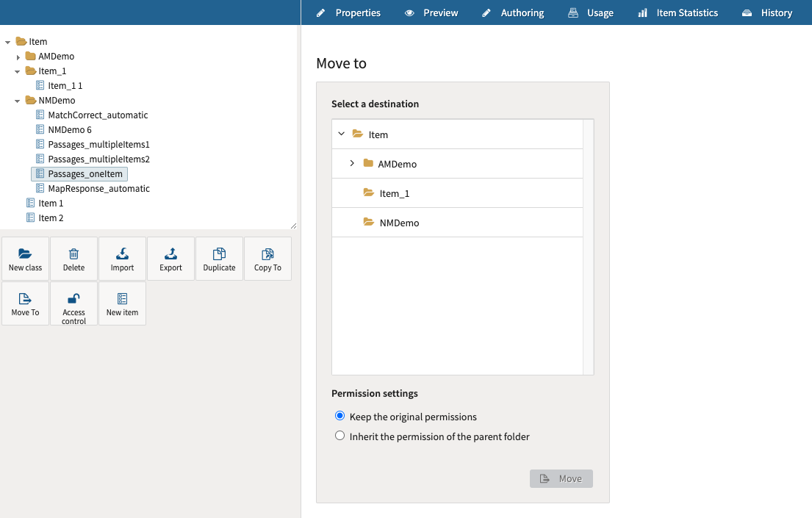Expand AMDemo in the destination tree
812x518 pixels.
point(352,163)
